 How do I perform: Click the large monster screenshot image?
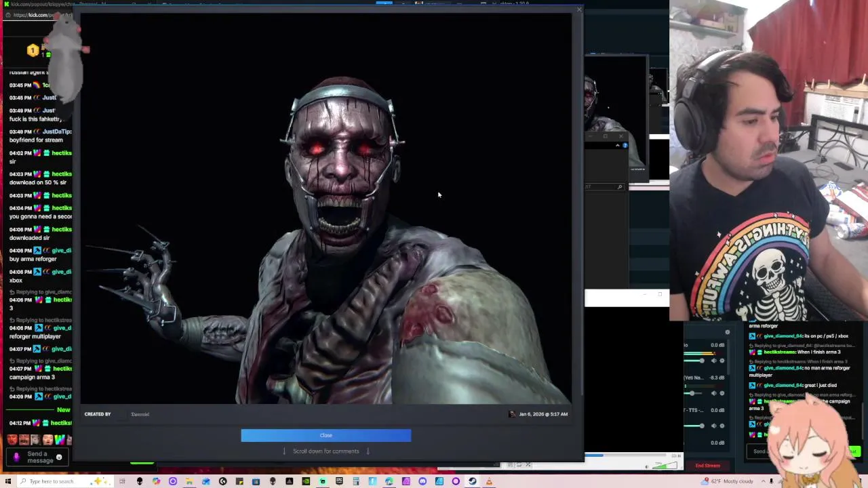click(326, 209)
